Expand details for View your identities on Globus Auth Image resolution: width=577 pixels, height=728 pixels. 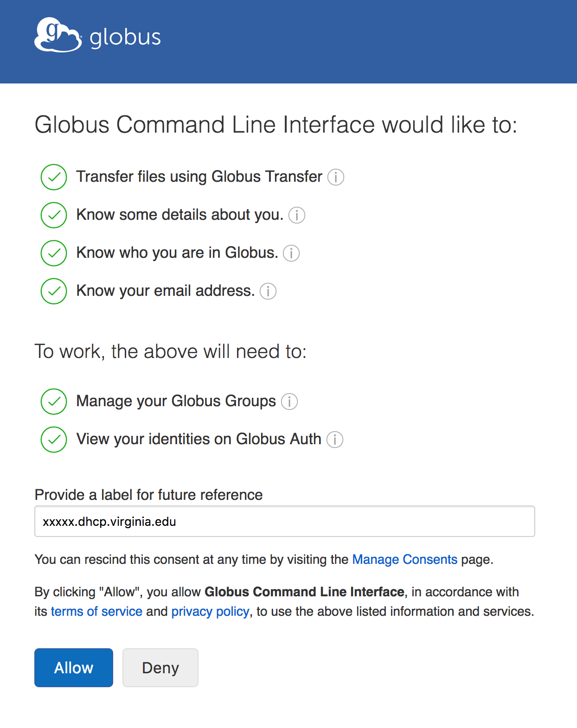[x=335, y=440]
